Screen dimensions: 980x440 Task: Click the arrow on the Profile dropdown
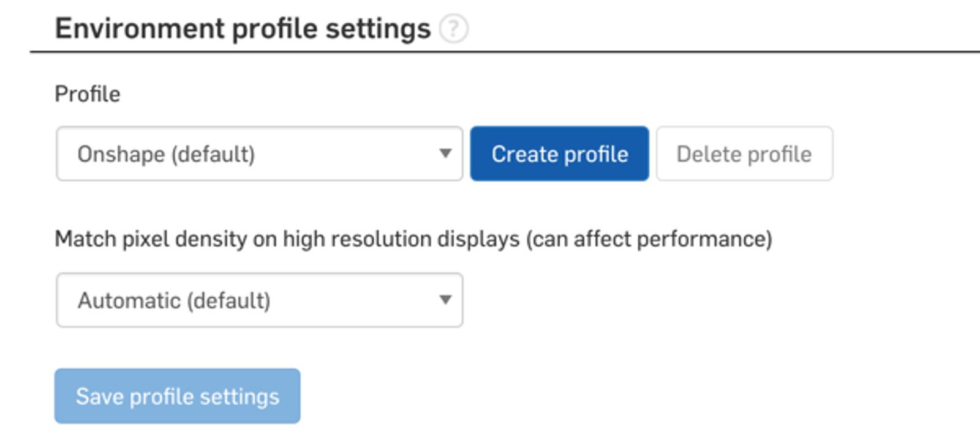click(445, 154)
